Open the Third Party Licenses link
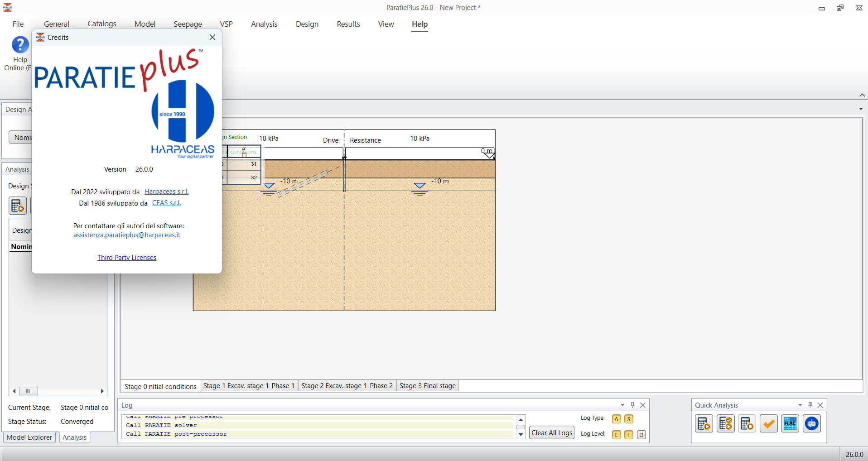This screenshot has height=461, width=868. point(127,258)
